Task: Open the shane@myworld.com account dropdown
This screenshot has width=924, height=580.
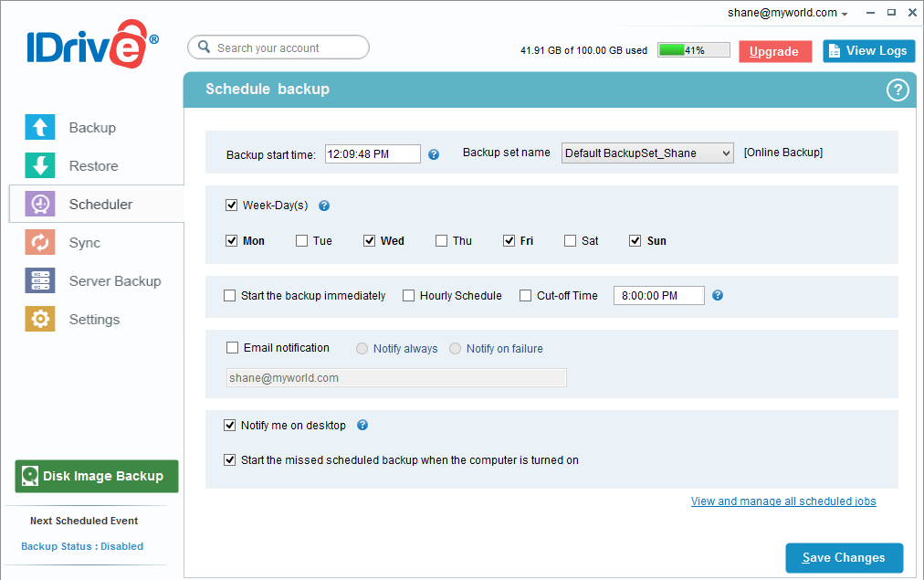Action: 788,14
